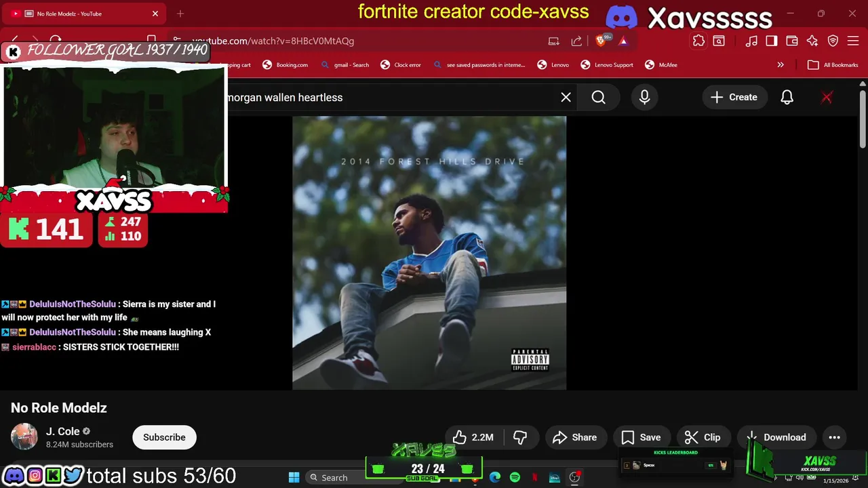
Task: Open the browser extensions puzzle icon
Action: pyautogui.click(x=698, y=41)
